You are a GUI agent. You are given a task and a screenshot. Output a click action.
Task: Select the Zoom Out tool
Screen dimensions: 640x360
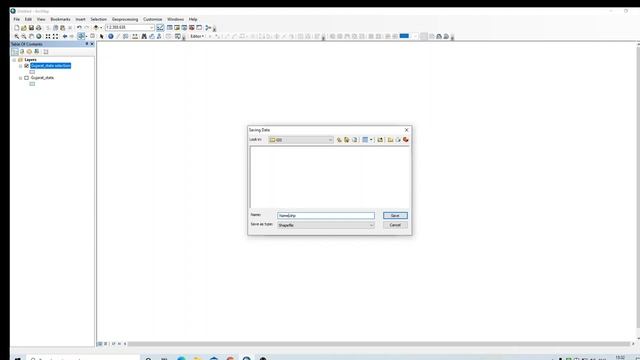click(24, 36)
